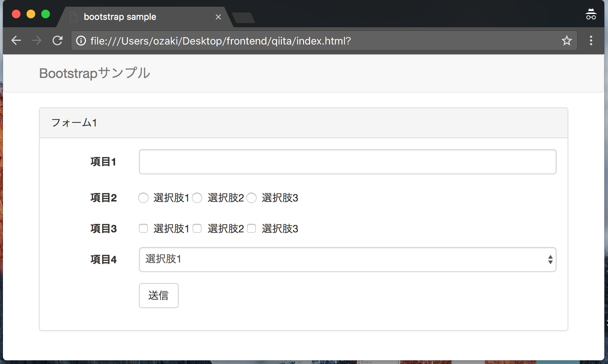Select radio option 選択肢3 for 項目2
Screen dimensions: 608x364
point(251,198)
